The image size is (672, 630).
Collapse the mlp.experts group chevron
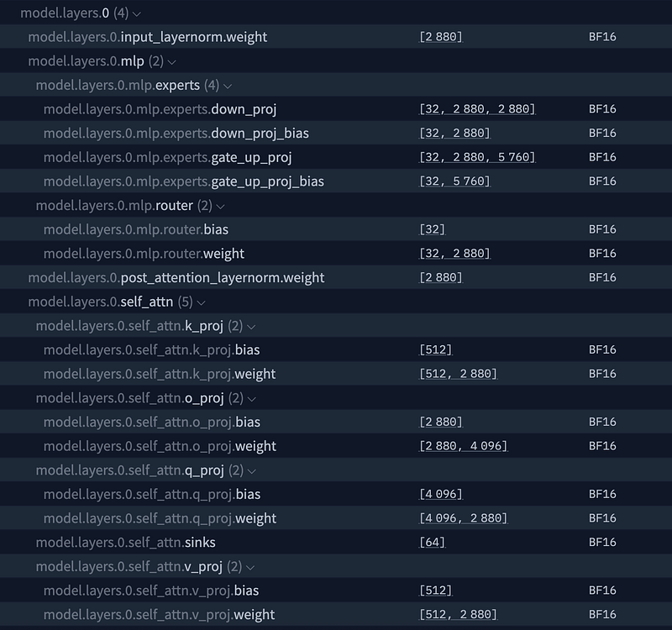(x=228, y=87)
